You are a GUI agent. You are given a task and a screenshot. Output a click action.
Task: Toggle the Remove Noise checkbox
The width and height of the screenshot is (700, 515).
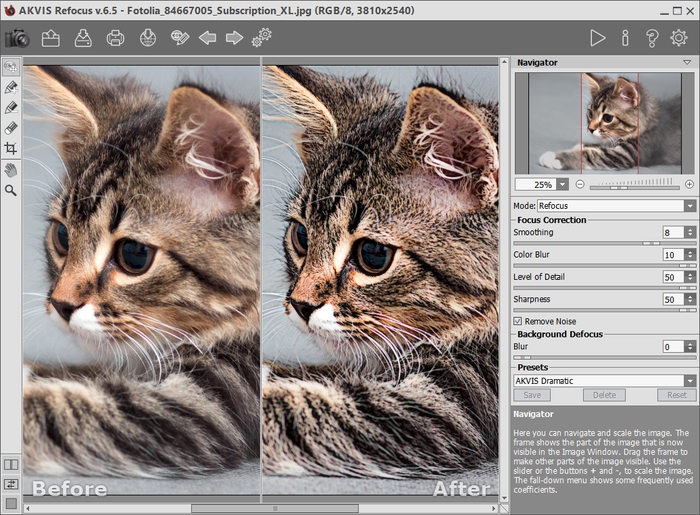518,321
